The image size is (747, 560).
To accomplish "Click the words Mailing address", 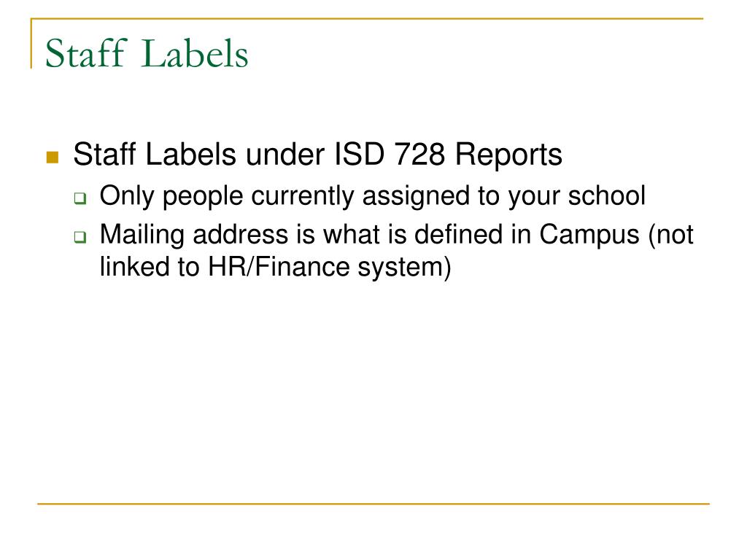I will pyautogui.click(x=194, y=235).
